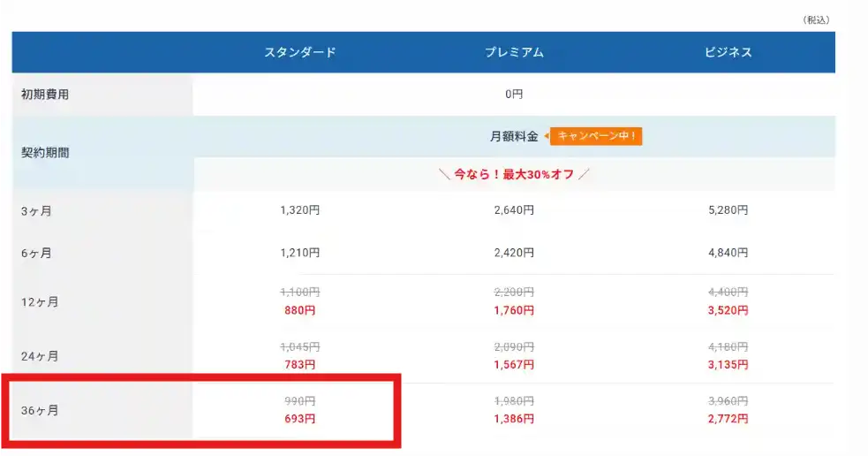Click the struck-through 4,180円 price
This screenshot has height=456, width=868.
click(728, 346)
